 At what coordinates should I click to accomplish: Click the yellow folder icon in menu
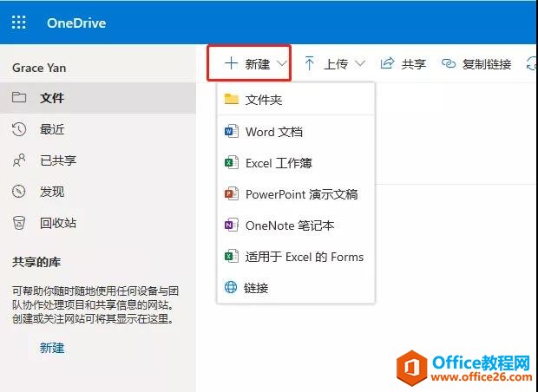(x=232, y=99)
